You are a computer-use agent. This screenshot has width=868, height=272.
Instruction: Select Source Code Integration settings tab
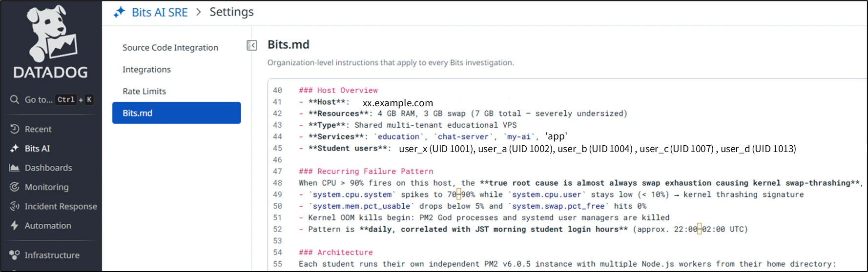coord(170,47)
